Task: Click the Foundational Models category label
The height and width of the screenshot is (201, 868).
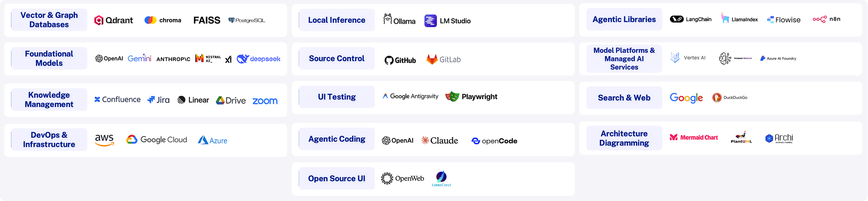Action: click(49, 58)
